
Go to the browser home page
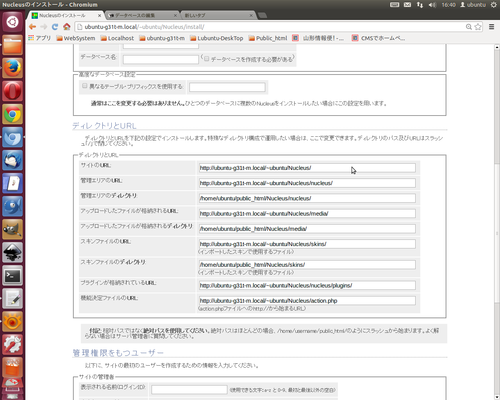coord(67,27)
